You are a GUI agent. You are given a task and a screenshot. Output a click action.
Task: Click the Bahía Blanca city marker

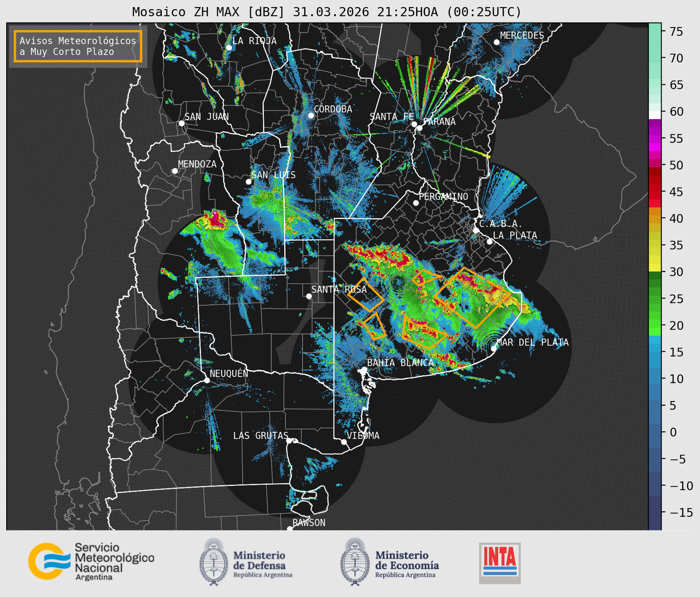tap(364, 369)
